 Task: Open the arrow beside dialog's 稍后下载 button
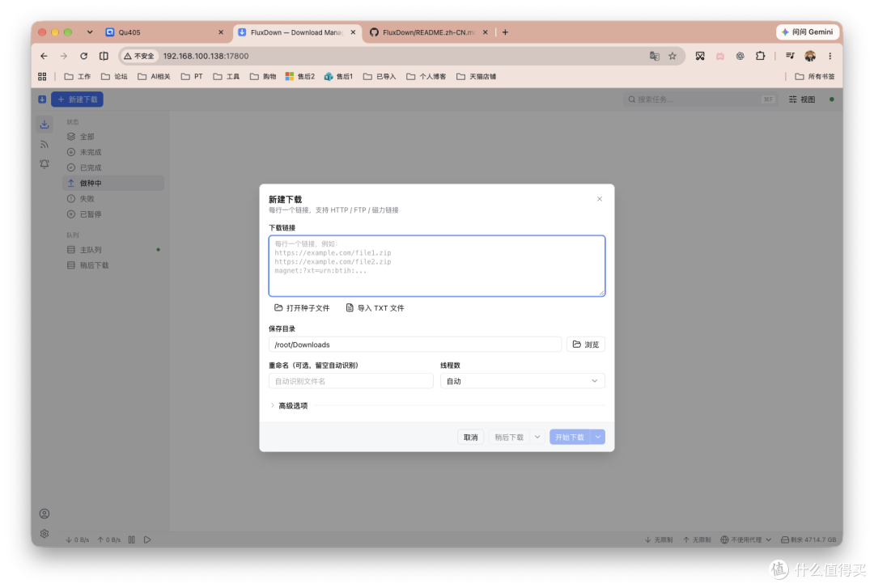(x=537, y=437)
